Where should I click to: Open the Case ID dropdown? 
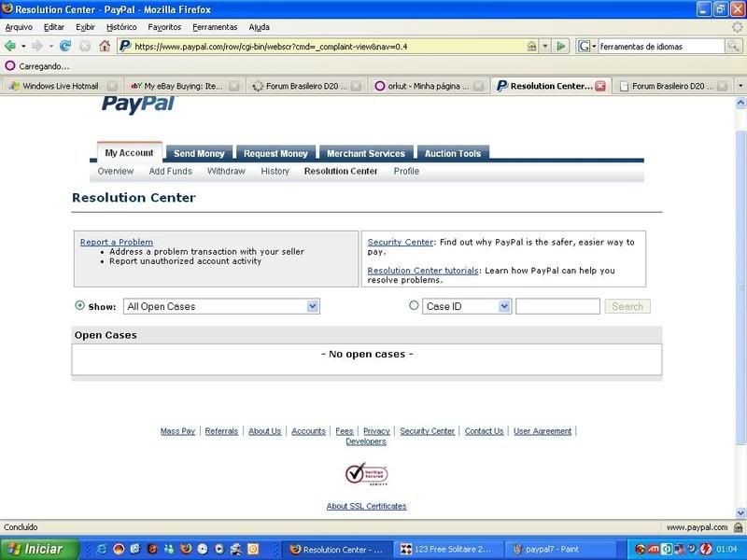click(467, 306)
